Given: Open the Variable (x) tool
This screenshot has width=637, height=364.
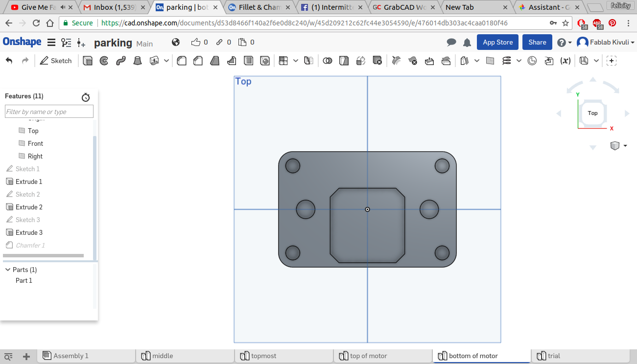Looking at the screenshot, I should click(565, 61).
